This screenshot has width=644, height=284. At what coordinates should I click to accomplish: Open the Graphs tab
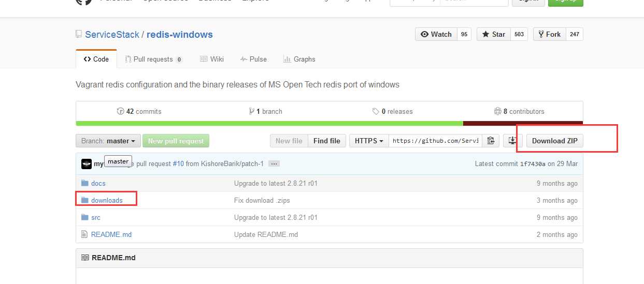coord(299,59)
